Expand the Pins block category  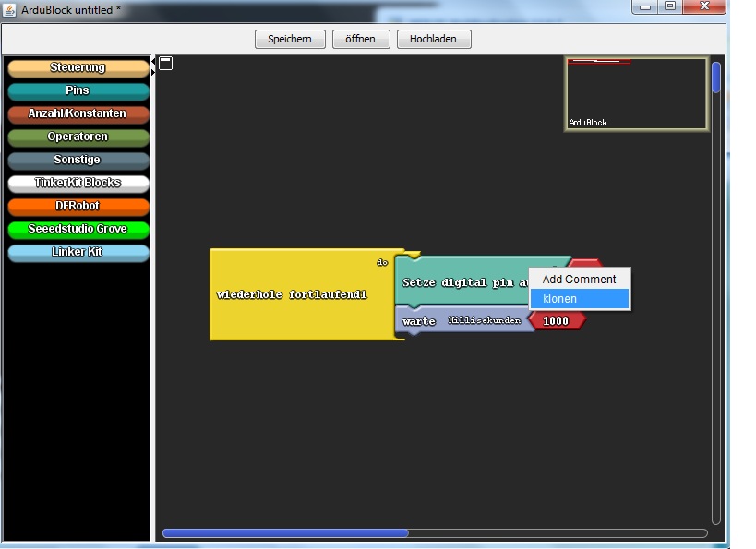(78, 90)
